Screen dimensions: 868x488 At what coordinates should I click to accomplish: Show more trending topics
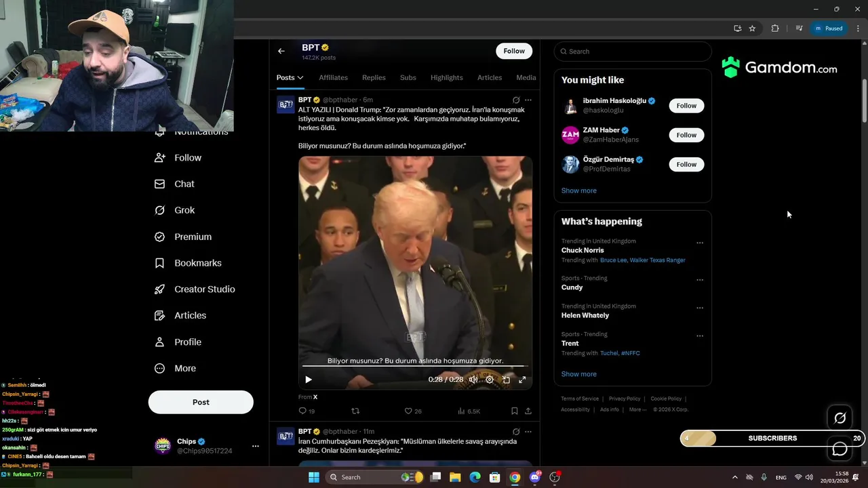pos(579,374)
